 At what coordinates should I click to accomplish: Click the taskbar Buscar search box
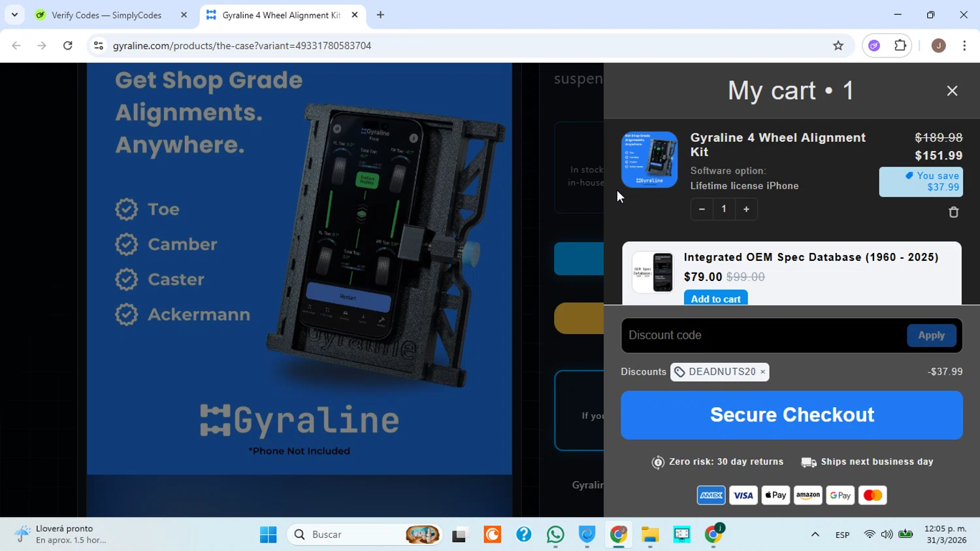click(x=365, y=535)
